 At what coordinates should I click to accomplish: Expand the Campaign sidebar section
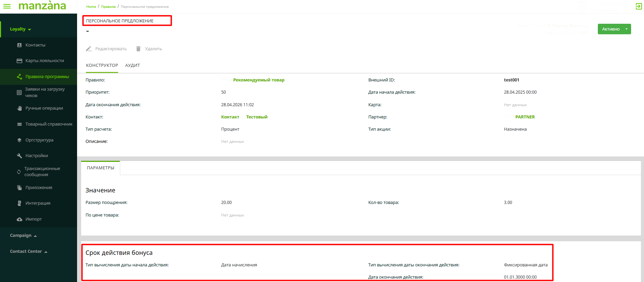click(23, 236)
